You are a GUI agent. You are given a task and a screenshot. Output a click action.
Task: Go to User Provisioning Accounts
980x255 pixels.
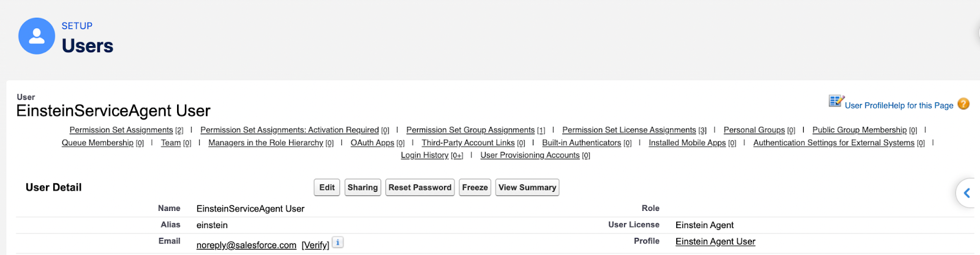click(530, 155)
